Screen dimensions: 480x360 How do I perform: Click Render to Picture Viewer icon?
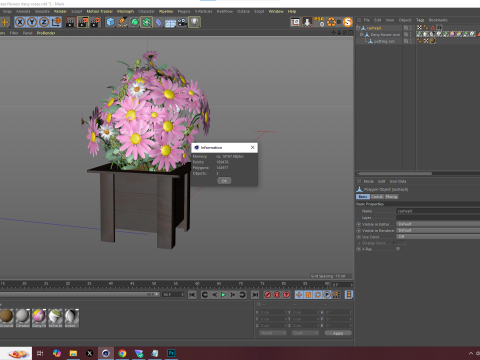point(83,22)
